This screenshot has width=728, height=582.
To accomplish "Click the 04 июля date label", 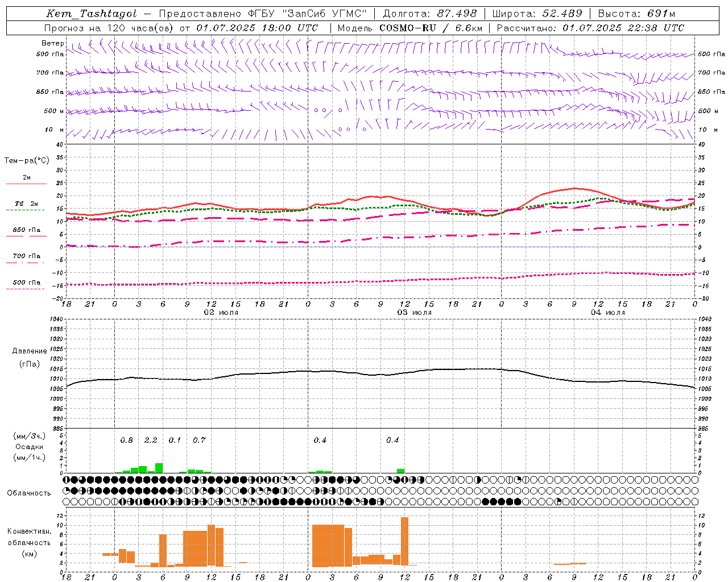I will click(x=608, y=312).
